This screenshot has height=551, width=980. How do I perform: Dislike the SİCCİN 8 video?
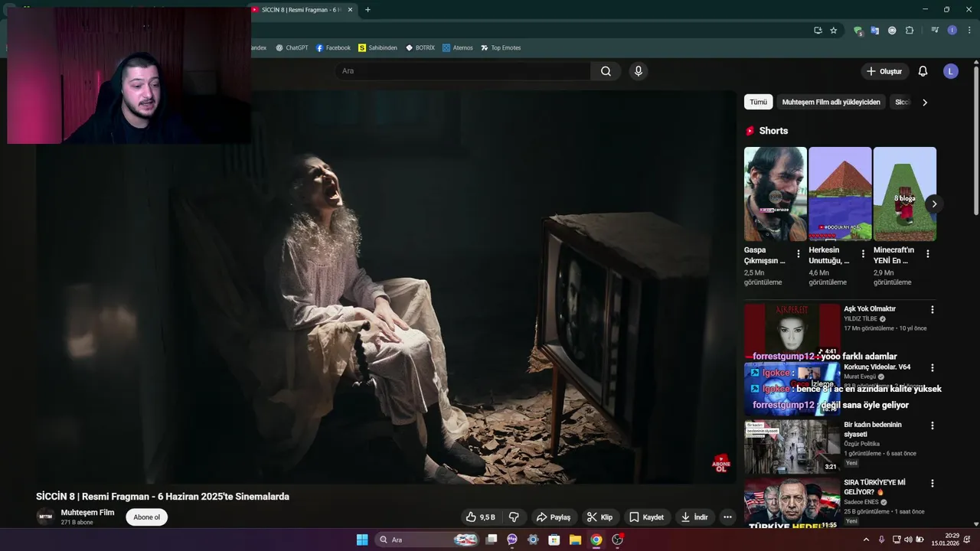pyautogui.click(x=514, y=517)
